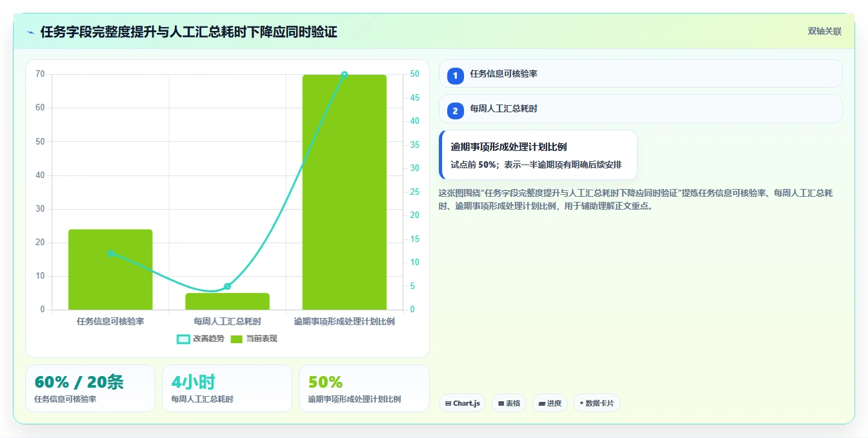
Task: Click the 数据卡片 tag
Action: pos(597,403)
